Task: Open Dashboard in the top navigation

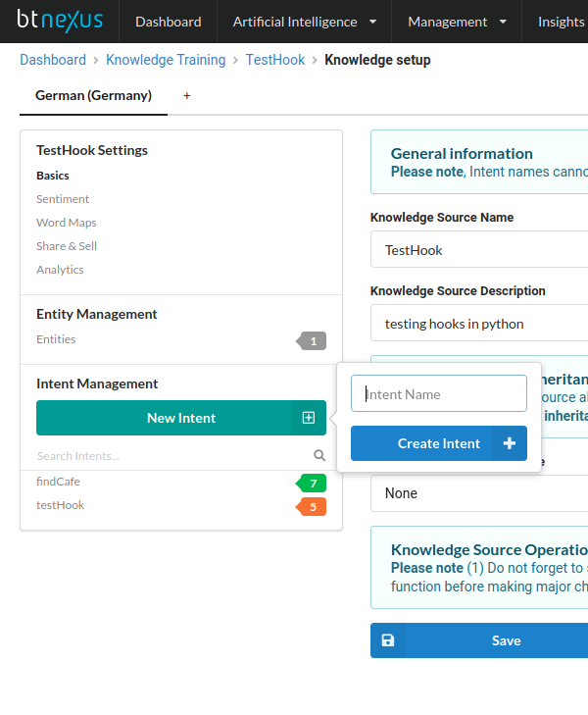Action: [x=168, y=22]
